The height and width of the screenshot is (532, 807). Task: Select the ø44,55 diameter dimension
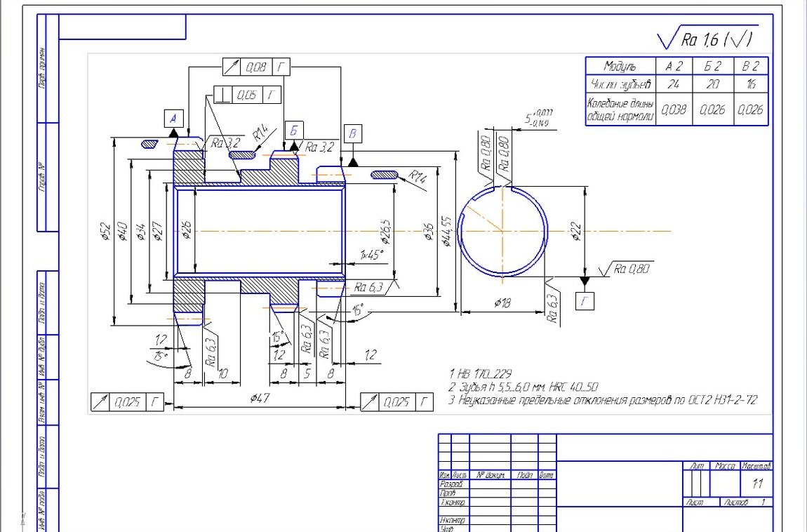[446, 232]
